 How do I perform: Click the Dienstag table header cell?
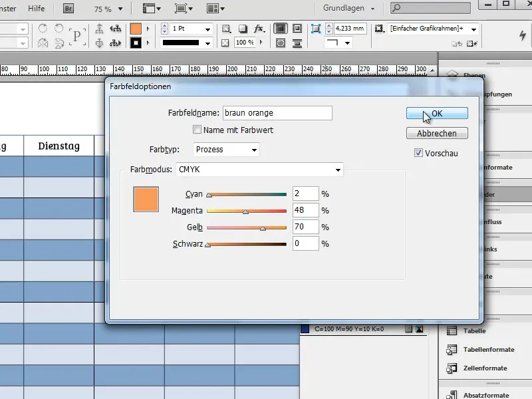click(59, 146)
